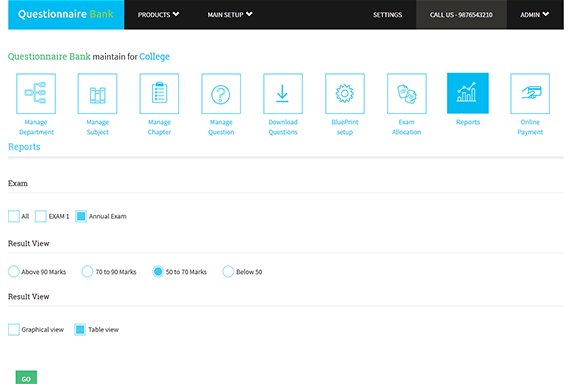Click the Download Questions label
Image resolution: width=574 pixels, height=384 pixels.
tap(283, 127)
